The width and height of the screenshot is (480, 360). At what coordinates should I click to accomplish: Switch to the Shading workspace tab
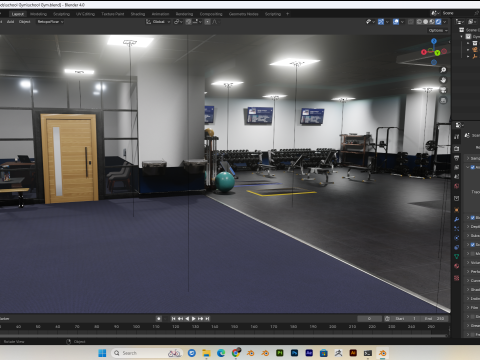(x=138, y=14)
